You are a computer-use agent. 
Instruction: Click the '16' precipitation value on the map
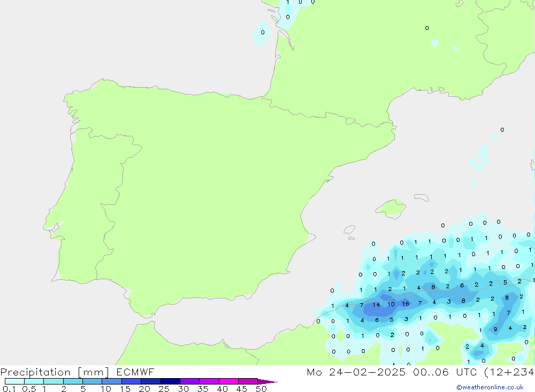click(406, 304)
